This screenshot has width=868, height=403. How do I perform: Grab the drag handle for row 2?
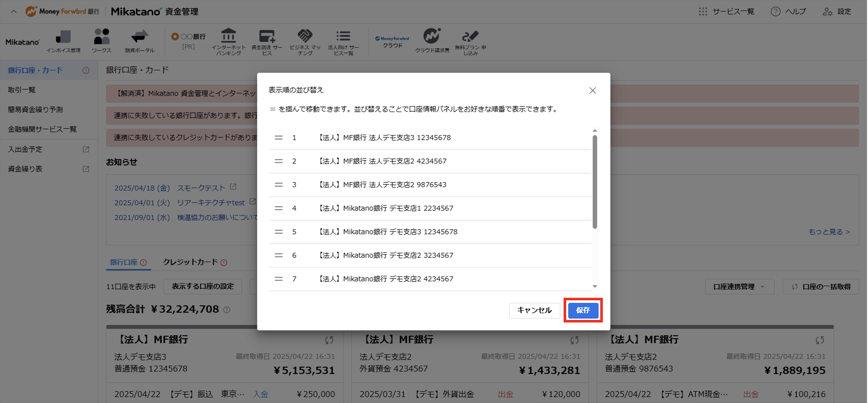(278, 161)
